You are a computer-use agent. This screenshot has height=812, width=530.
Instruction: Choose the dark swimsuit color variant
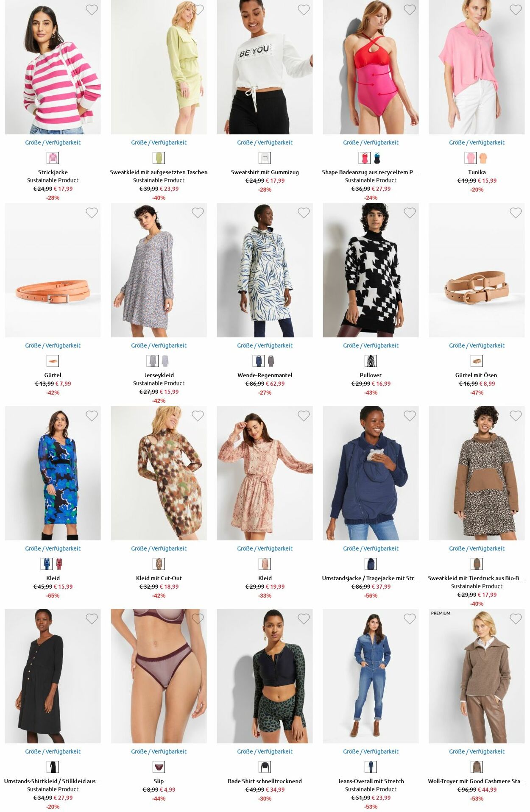377,158
